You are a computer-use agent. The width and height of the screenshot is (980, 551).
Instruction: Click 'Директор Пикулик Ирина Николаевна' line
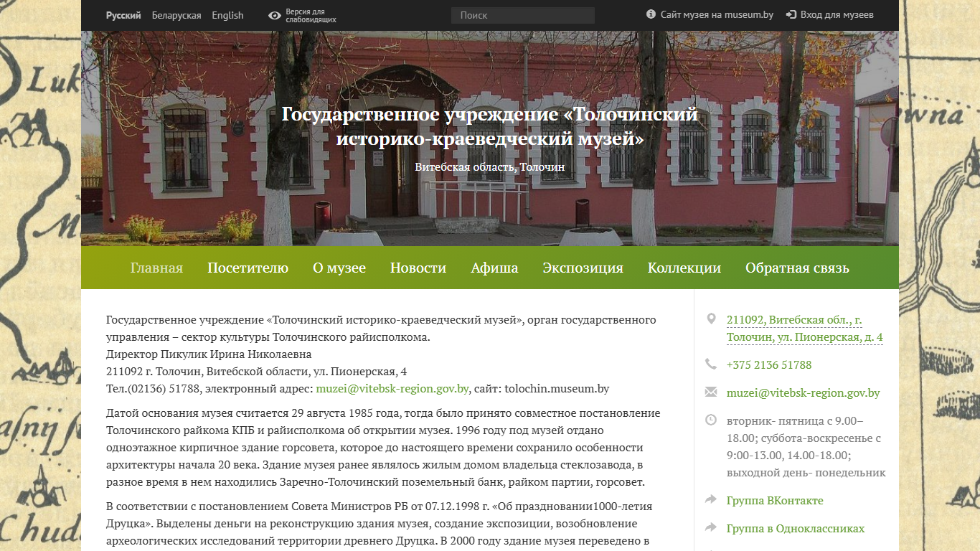tap(209, 354)
